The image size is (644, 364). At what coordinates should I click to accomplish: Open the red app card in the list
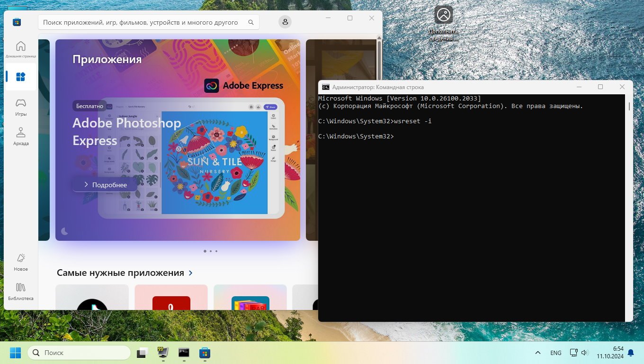click(x=171, y=297)
